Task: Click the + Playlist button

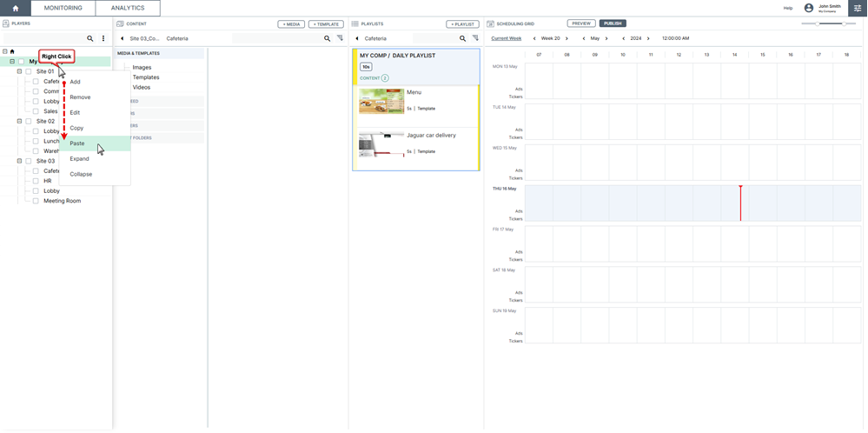Action: 463,24
